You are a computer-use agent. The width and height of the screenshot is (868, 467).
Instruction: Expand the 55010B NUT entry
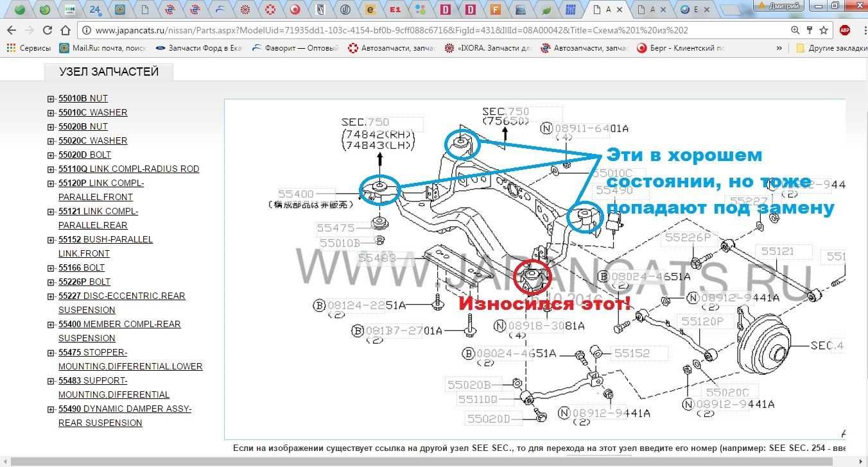pos(51,99)
